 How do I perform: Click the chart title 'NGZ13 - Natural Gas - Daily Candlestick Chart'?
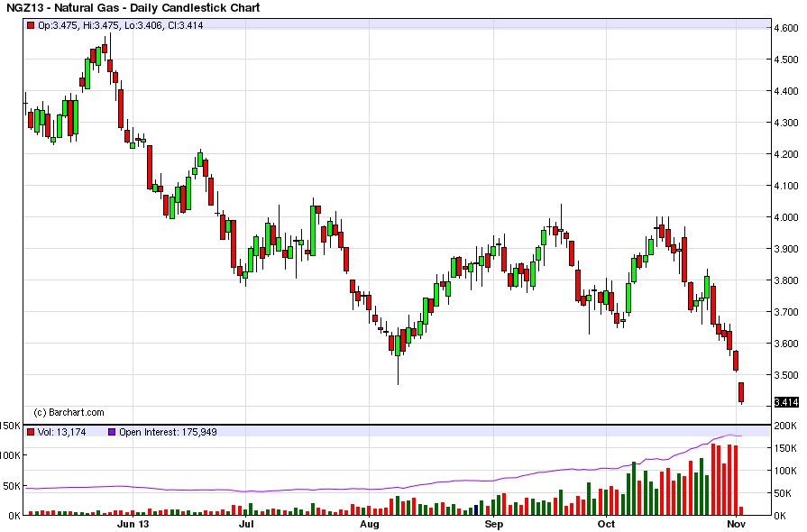tap(133, 8)
